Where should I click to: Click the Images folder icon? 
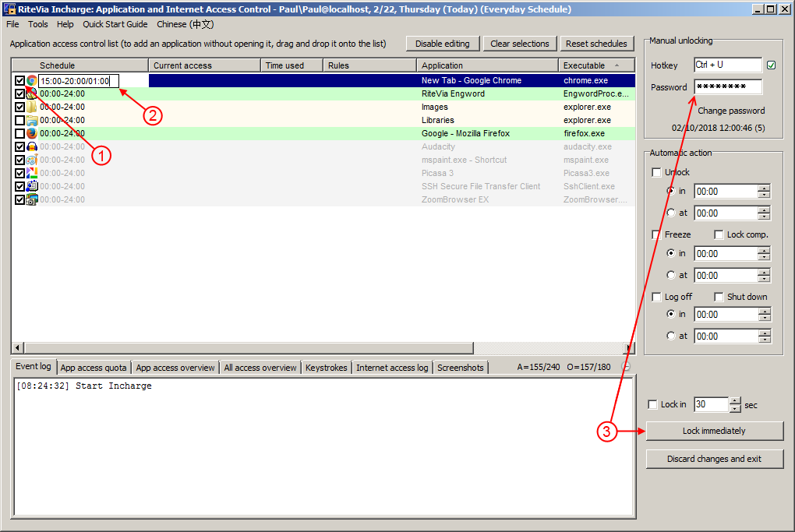click(32, 107)
